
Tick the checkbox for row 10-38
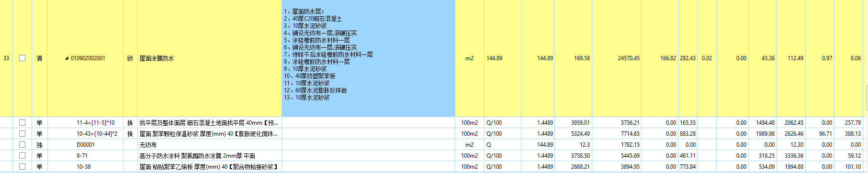click(x=22, y=167)
